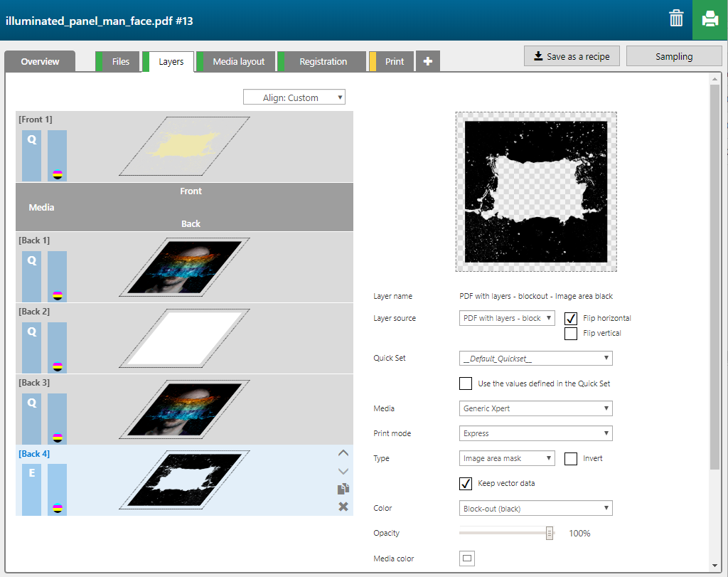Screen dimensions: 728x577
Task: Click the plus tab to add
Action: (x=427, y=62)
